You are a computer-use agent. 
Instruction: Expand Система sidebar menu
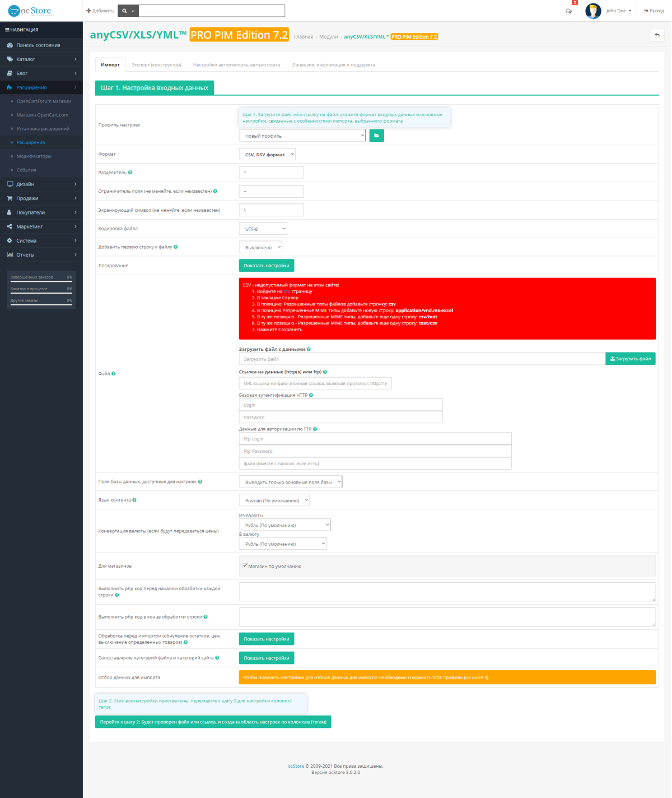(x=41, y=240)
